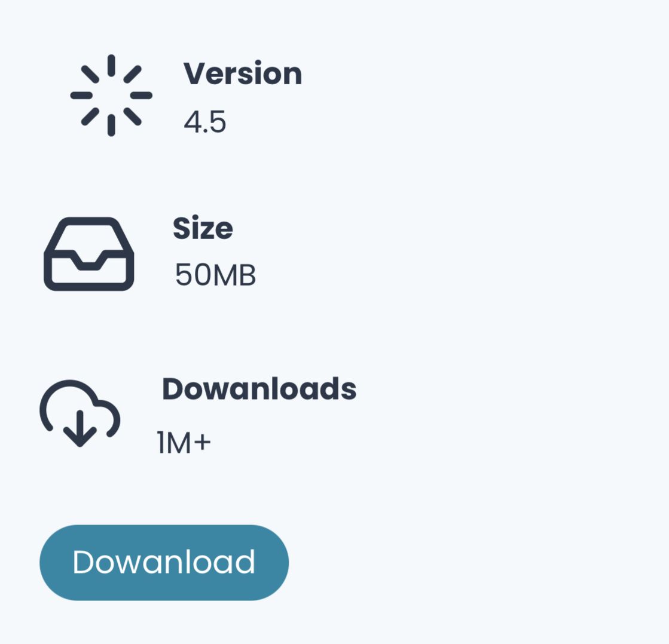Tap the sunburst-style Version icon
Screen dimensions: 669x644
pyautogui.click(x=111, y=96)
